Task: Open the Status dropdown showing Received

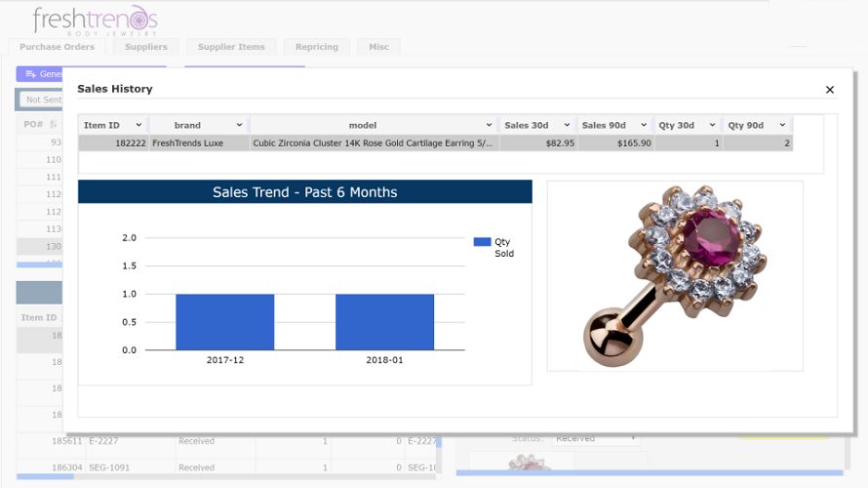Action: pyautogui.click(x=595, y=438)
